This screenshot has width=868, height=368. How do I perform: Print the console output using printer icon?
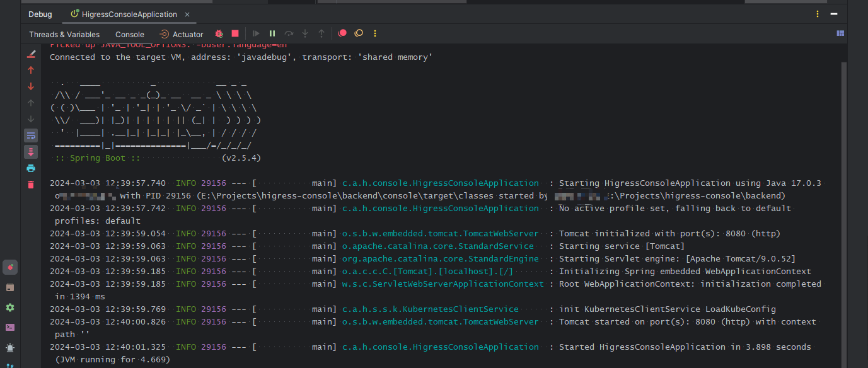[x=31, y=168]
